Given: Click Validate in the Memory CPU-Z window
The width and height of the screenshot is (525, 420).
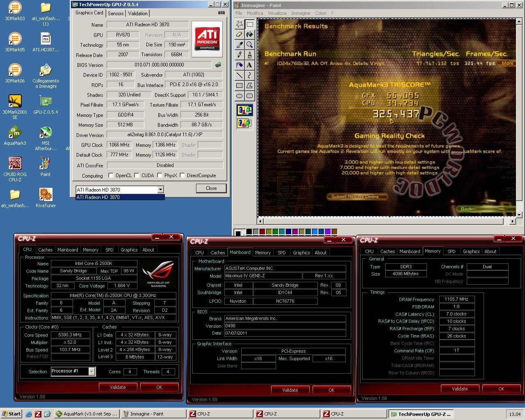Looking at the screenshot, I should (x=460, y=389).
